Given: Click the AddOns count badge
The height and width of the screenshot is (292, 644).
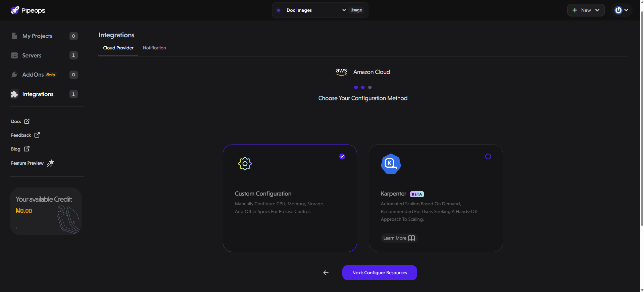Looking at the screenshot, I should coord(73,75).
